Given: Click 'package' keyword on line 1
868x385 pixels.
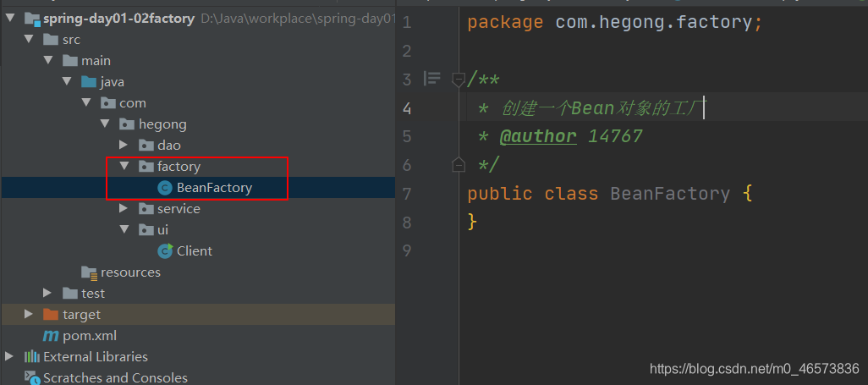Looking at the screenshot, I should coord(505,23).
